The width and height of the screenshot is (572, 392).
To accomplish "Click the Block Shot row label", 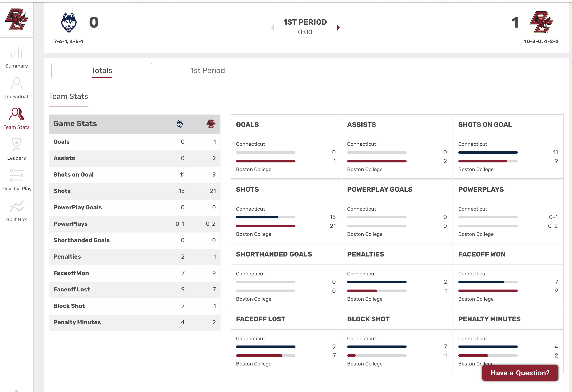I will (x=69, y=306).
